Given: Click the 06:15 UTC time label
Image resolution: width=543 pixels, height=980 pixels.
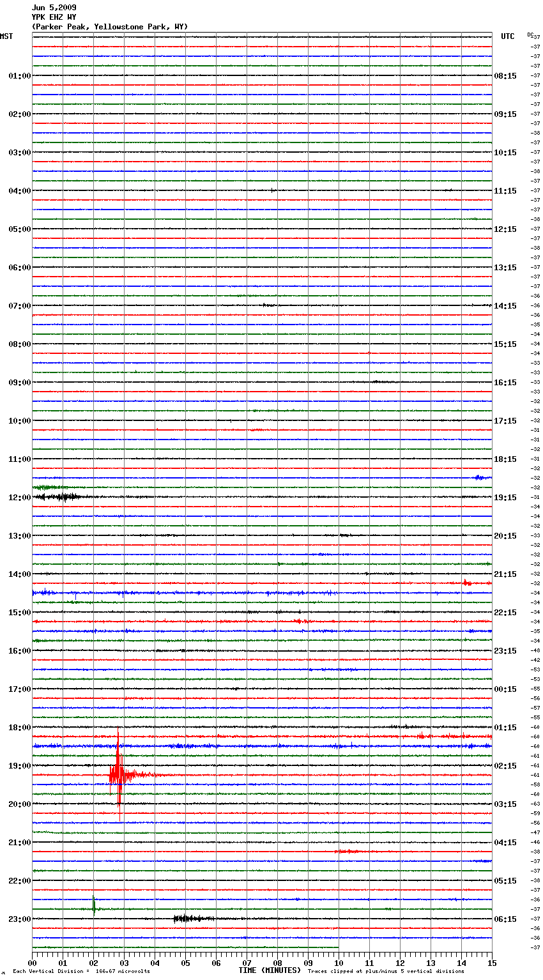Looking at the screenshot, I should (505, 919).
